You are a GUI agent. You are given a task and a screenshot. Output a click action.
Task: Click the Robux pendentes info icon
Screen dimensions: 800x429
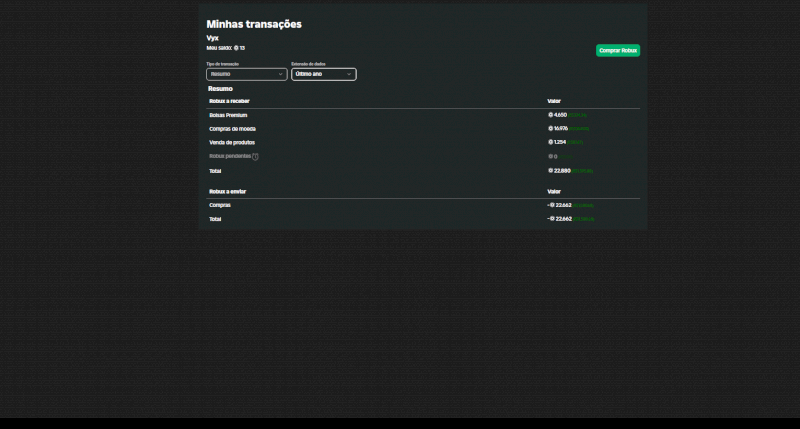pos(255,157)
